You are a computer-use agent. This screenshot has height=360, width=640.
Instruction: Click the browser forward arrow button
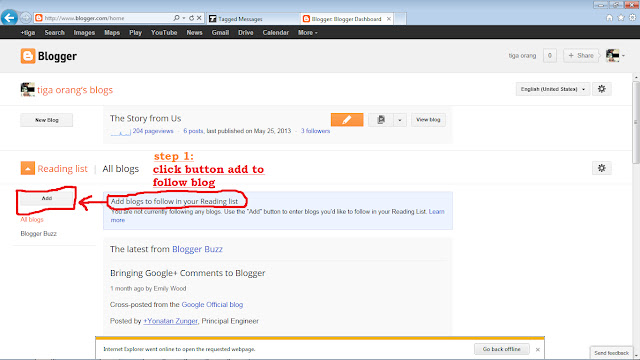(25, 18)
